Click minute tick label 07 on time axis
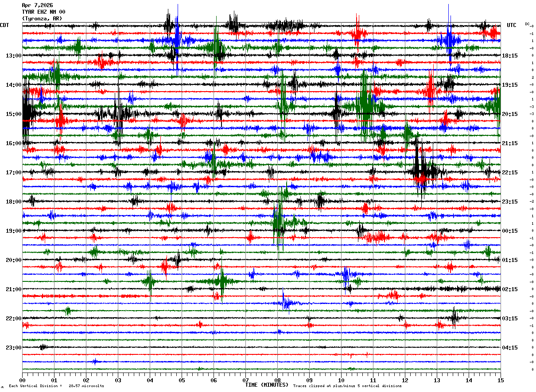The width and height of the screenshot is (536, 392). pyautogui.click(x=245, y=380)
